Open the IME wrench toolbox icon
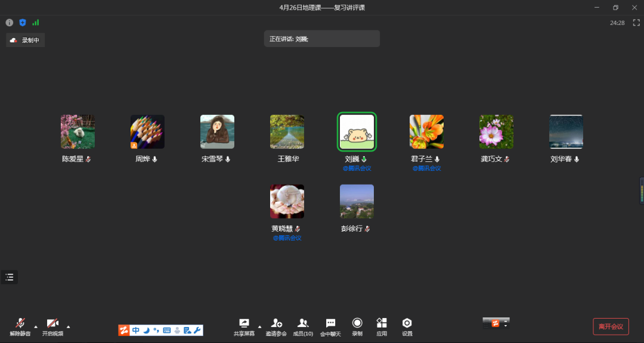The width and height of the screenshot is (644, 343). (x=197, y=330)
